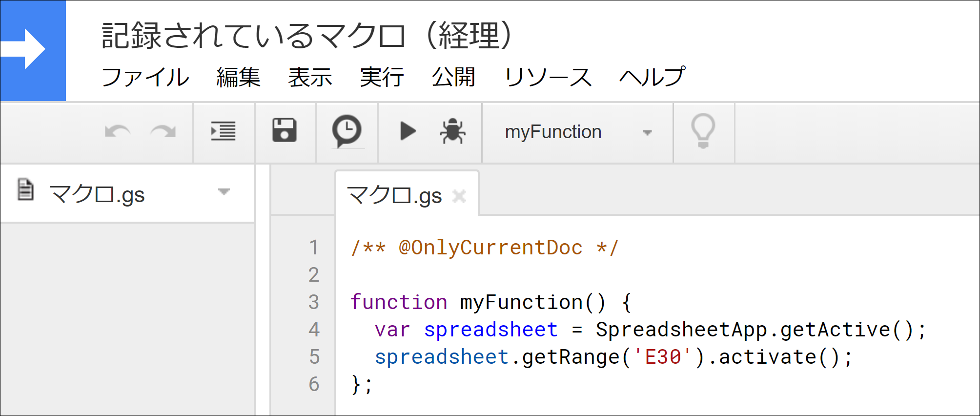
Task: Open current project's triggers clock icon
Action: [x=347, y=131]
